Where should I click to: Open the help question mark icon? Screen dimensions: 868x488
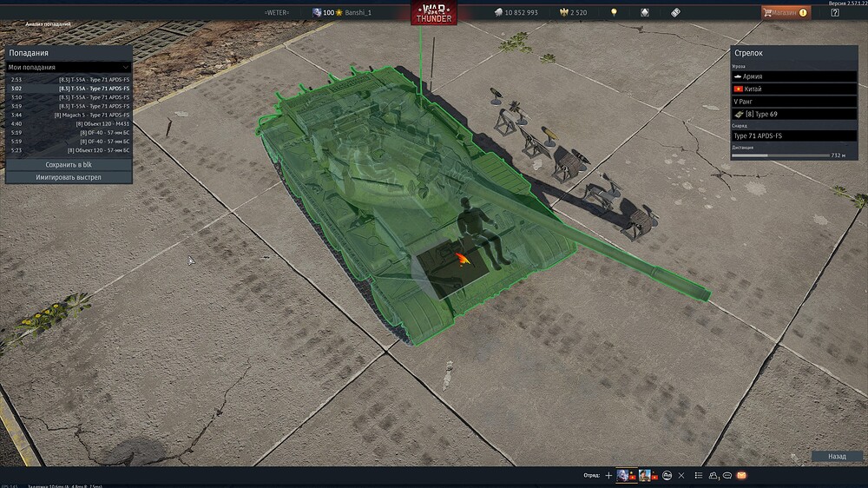(835, 12)
